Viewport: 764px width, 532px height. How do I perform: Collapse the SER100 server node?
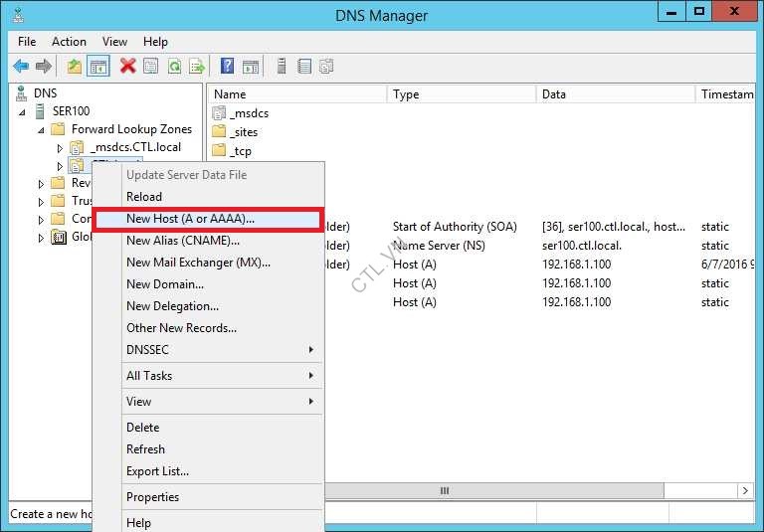[23, 111]
